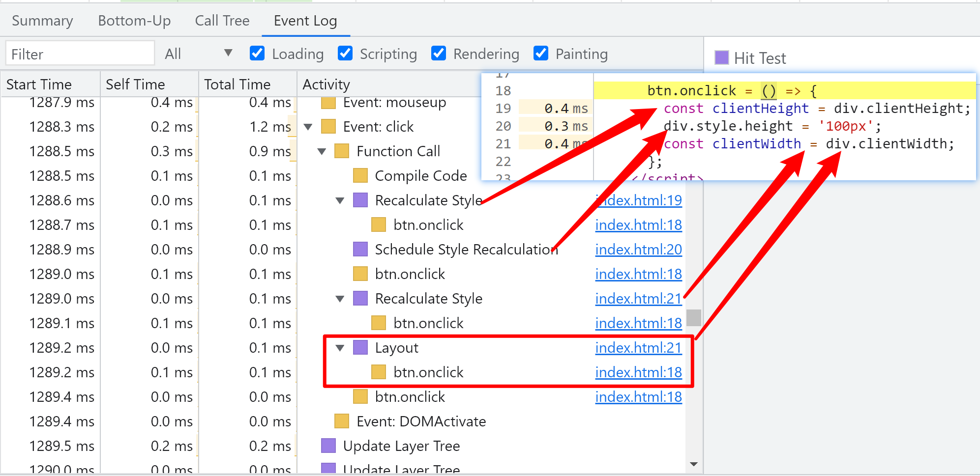
Task: Open index.html:20 source link
Action: pos(638,250)
